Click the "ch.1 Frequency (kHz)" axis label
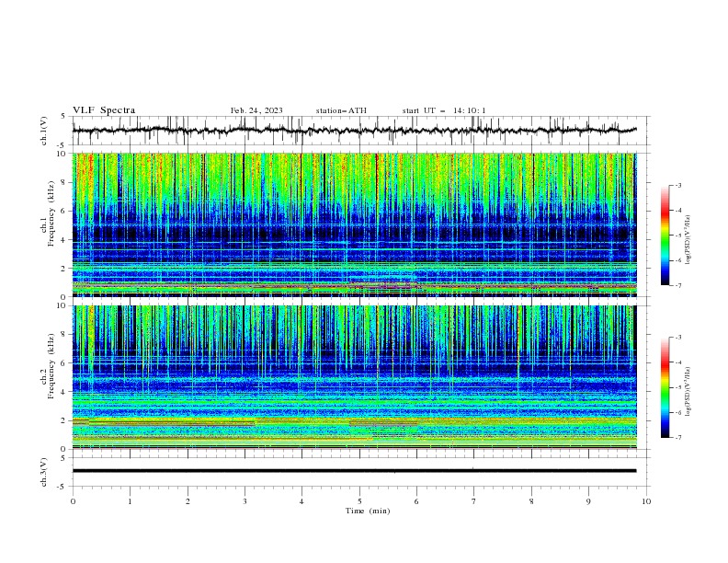 point(48,212)
